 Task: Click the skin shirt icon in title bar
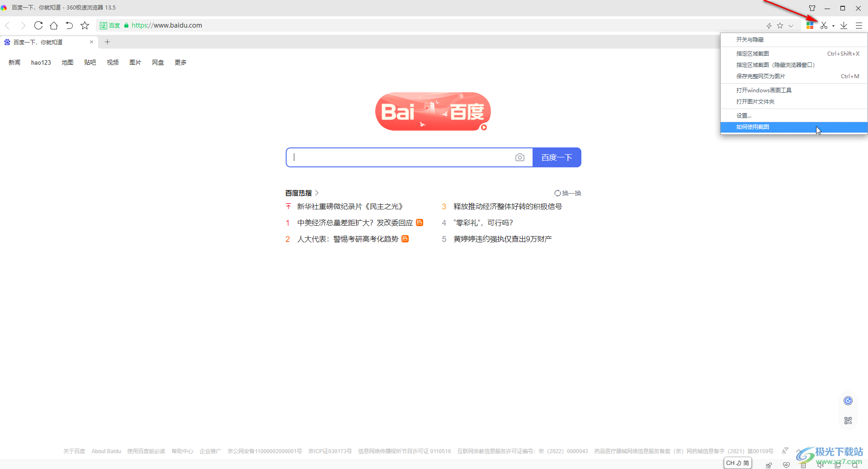pyautogui.click(x=812, y=8)
